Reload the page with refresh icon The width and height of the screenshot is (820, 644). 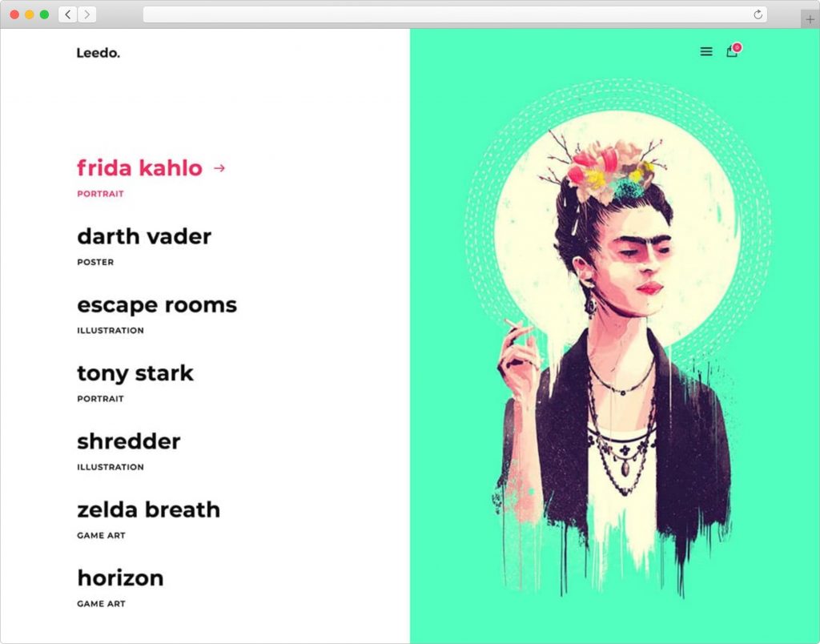click(758, 14)
